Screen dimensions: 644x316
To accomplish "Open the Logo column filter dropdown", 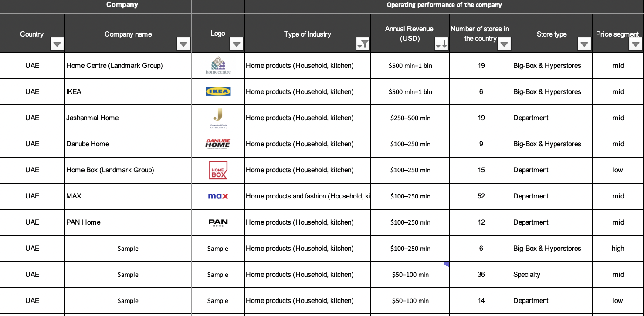I will (x=237, y=44).
